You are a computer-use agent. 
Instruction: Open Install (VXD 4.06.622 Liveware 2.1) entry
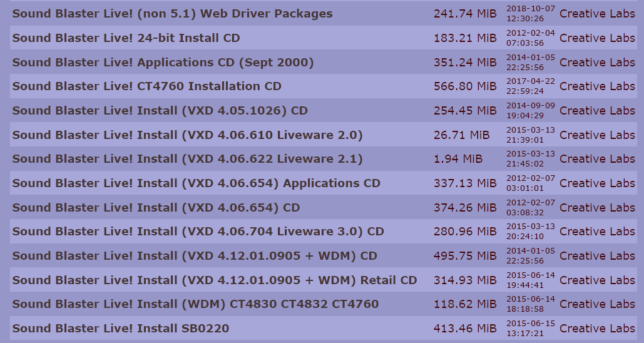[188, 158]
